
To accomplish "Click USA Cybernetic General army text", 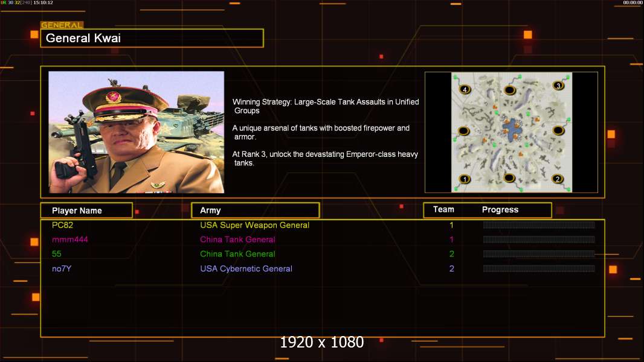I will click(246, 268).
